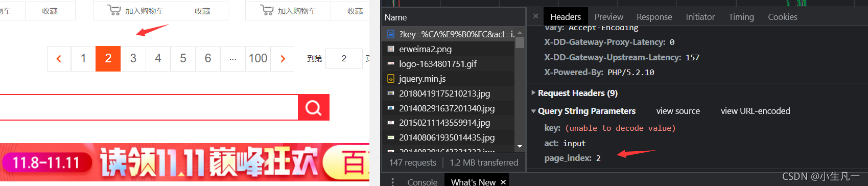The height and width of the screenshot is (186, 868).
Task: Jump to page 100 in pagination
Action: pos(258,59)
